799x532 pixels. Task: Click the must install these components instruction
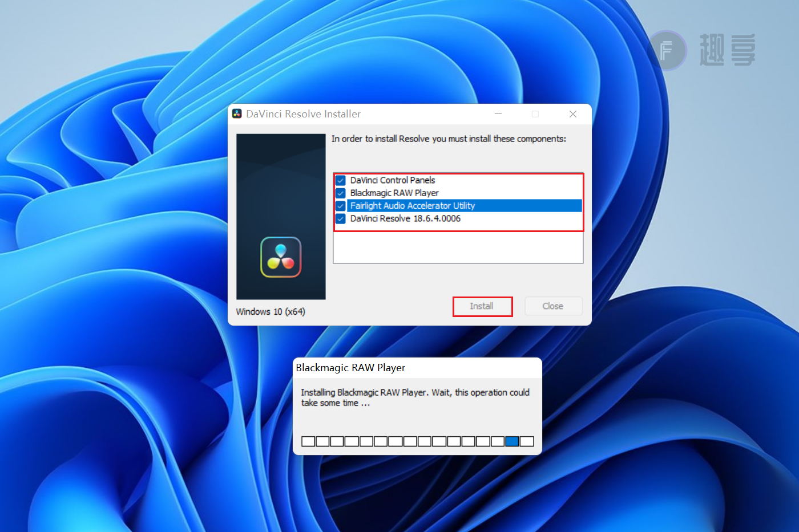(449, 139)
